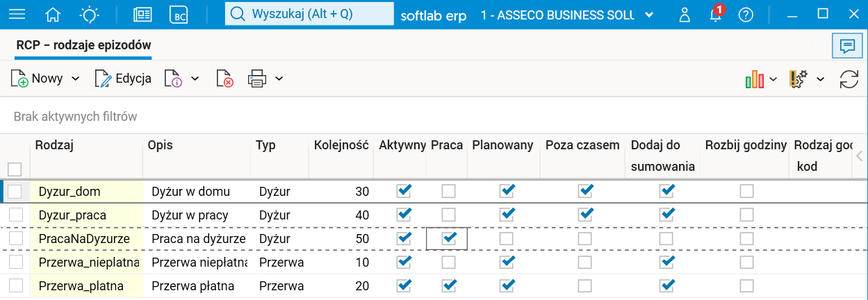Tick the select-all rows header checkbox
This screenshot has width=868, height=300.
click(x=15, y=169)
